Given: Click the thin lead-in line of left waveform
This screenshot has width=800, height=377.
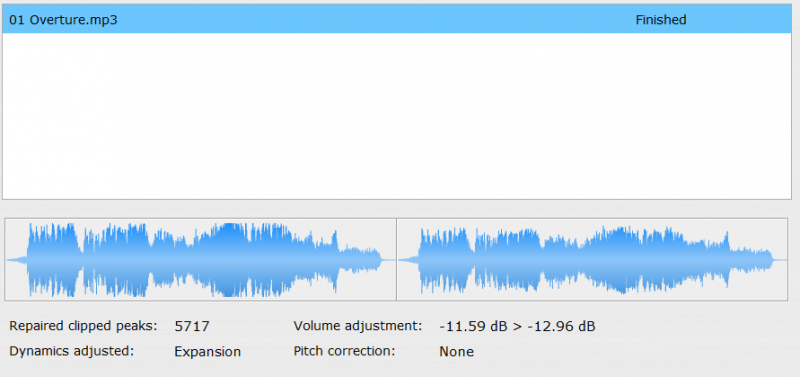Looking at the screenshot, I should click(x=16, y=260).
